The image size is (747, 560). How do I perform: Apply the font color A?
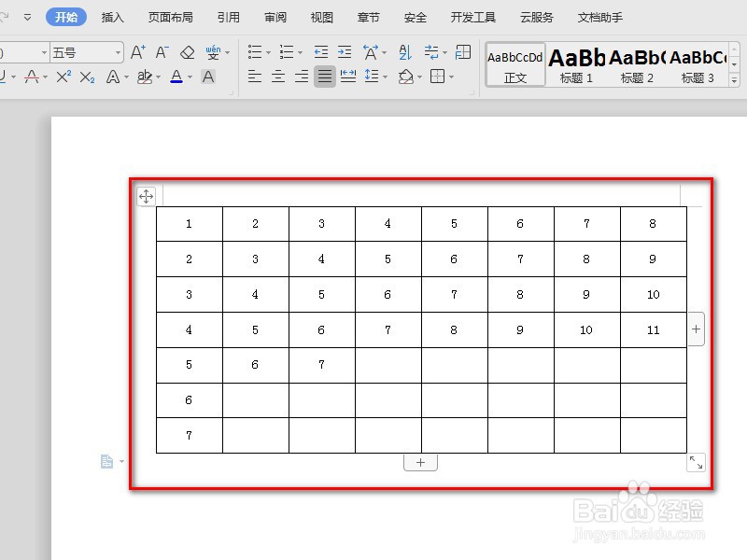176,77
